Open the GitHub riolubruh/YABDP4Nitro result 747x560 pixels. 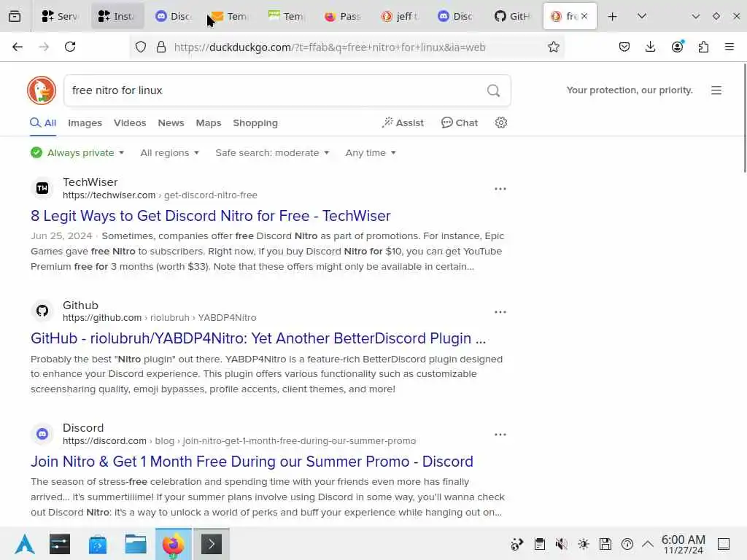258,338
